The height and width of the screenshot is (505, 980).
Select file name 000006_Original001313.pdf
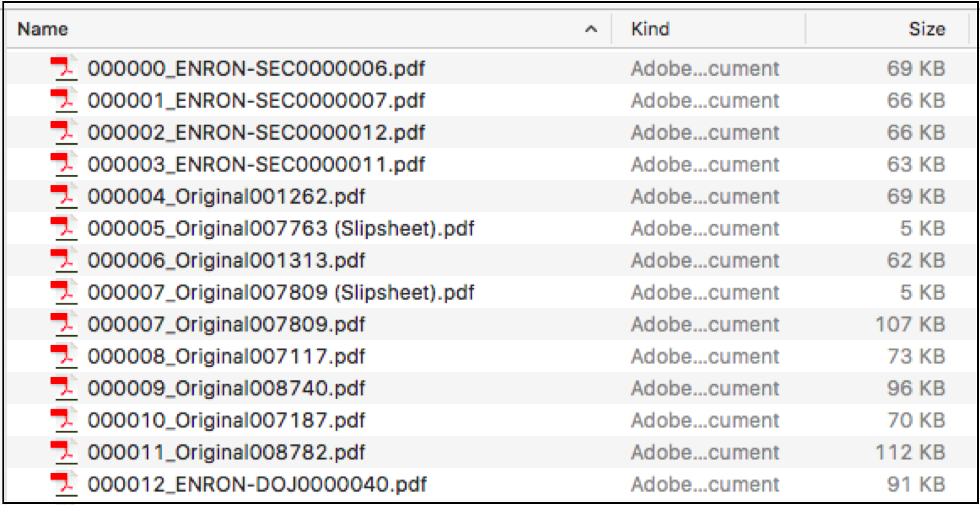pyautogui.click(x=227, y=261)
